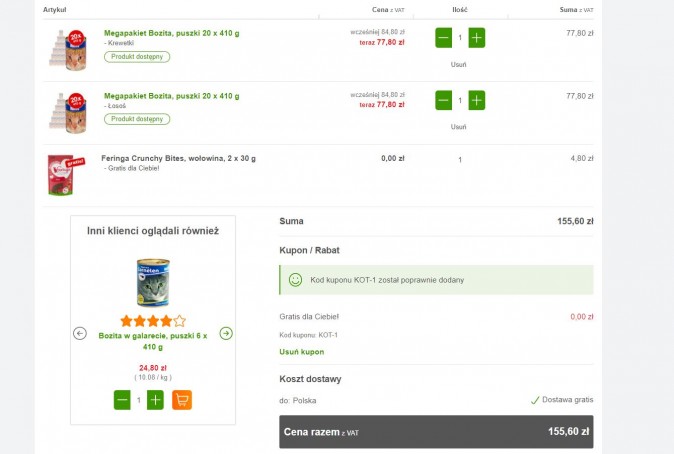Screen dimensions: 674x454
Task: Remove the Krewetki megapack via Usuń
Action: tap(458, 65)
